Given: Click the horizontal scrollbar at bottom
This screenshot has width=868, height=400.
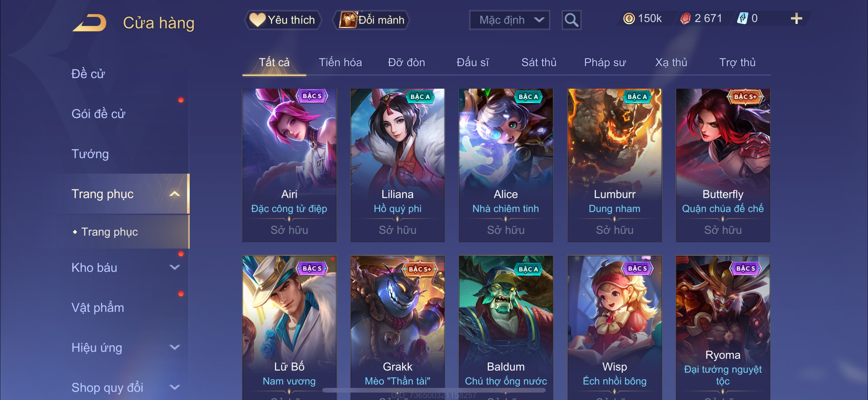Looking at the screenshot, I should coord(434,390).
